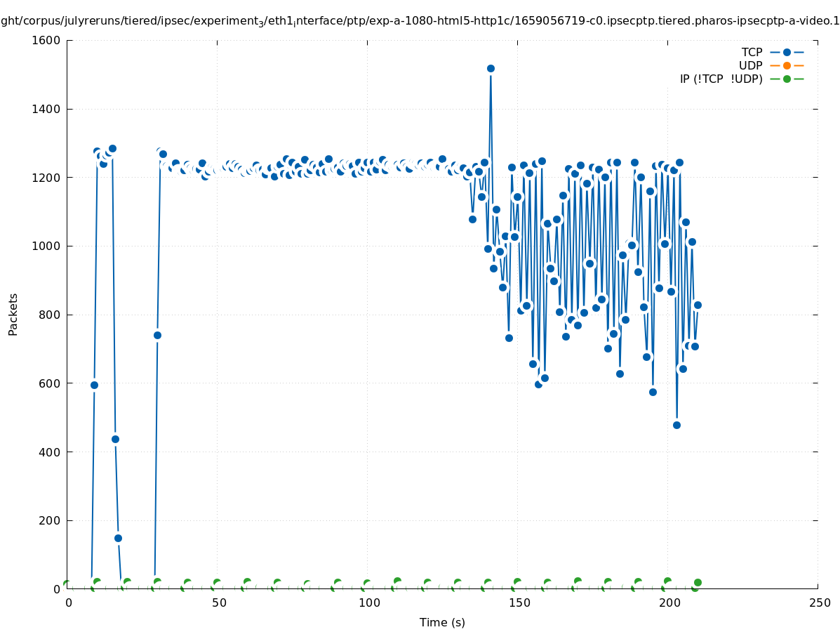Click the TCP point near 440 packets
Viewport: 840px width, 632px height.
point(115,439)
